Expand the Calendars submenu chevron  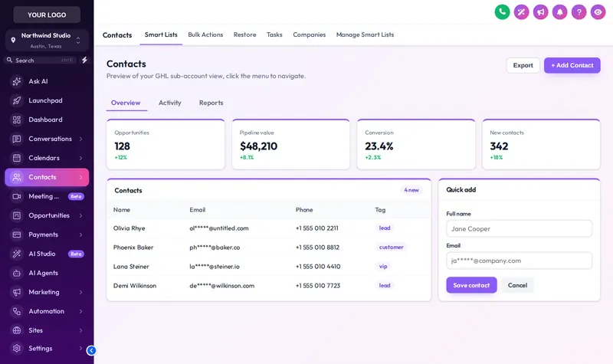pyautogui.click(x=81, y=158)
